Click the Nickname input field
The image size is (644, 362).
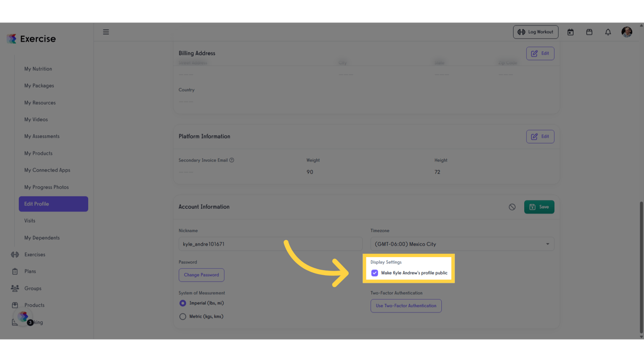270,244
